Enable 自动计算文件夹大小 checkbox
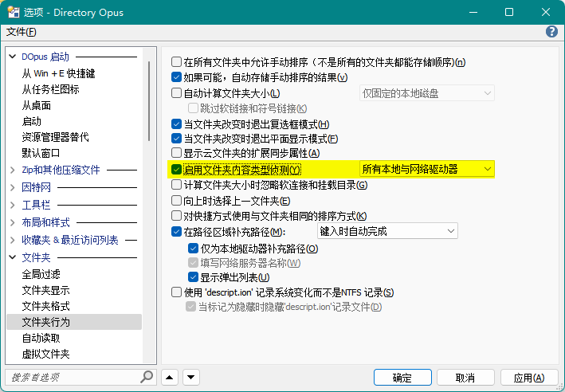 pos(177,93)
